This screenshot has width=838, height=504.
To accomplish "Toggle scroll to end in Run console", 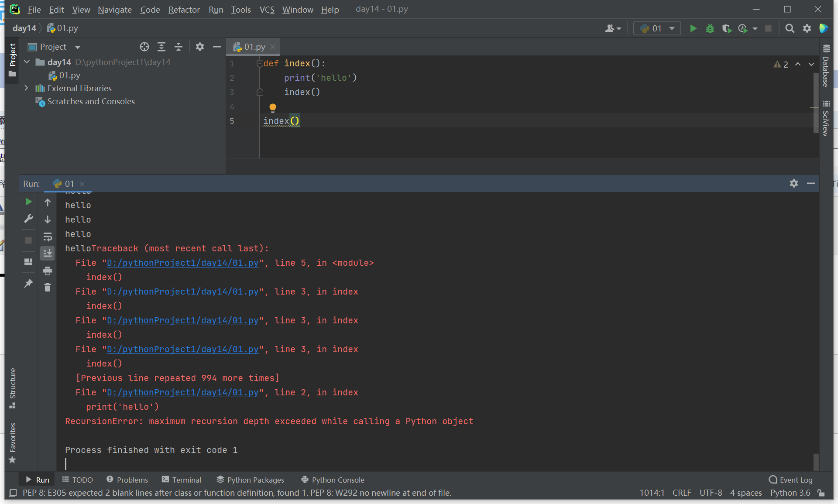I will coord(48,253).
